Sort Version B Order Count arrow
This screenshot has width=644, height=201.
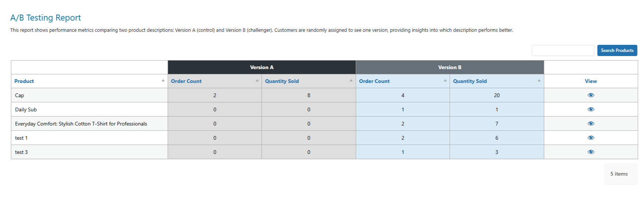click(x=445, y=80)
